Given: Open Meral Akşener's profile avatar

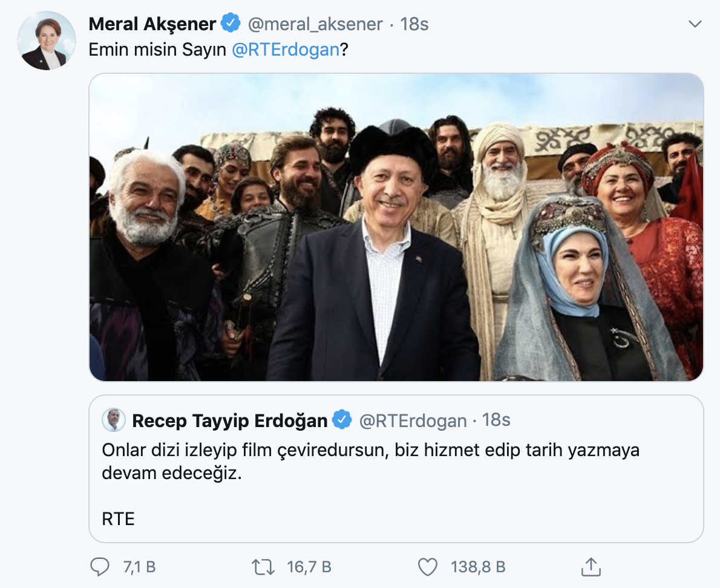Looking at the screenshot, I should tap(47, 41).
